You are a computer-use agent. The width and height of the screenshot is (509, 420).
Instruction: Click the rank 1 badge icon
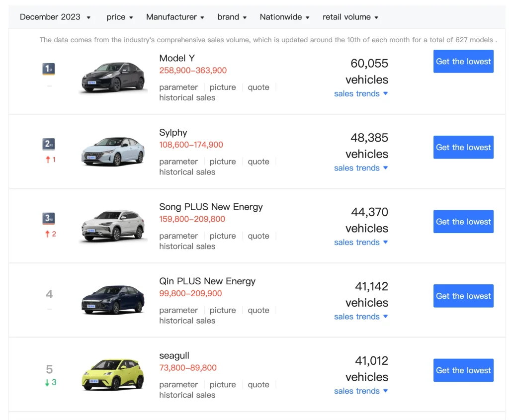click(x=48, y=69)
